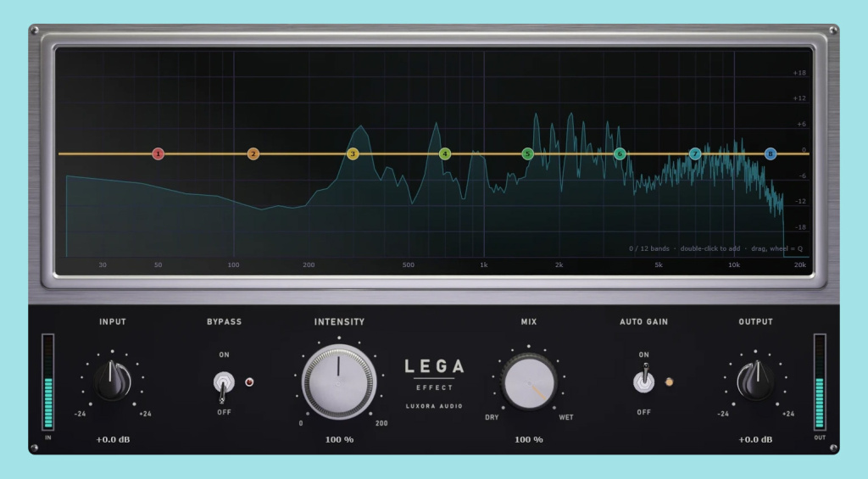Click the Auto Gain indicator LED
Viewport: 868px width, 479px height.
(x=670, y=382)
